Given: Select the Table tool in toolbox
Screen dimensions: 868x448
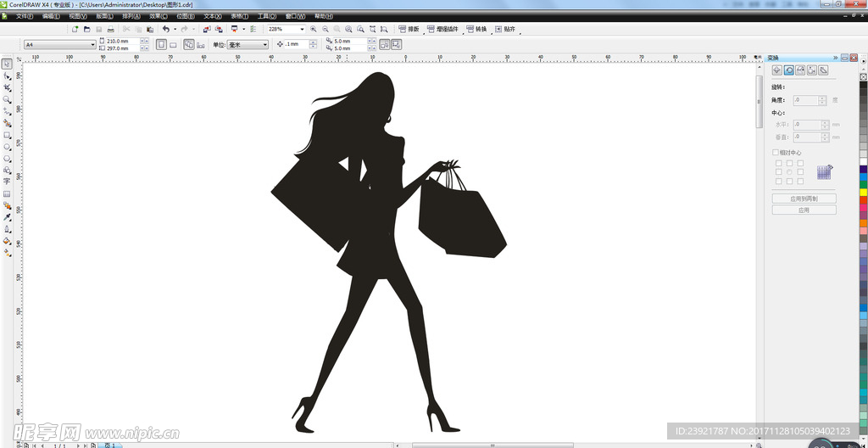Looking at the screenshot, I should click(x=7, y=193).
